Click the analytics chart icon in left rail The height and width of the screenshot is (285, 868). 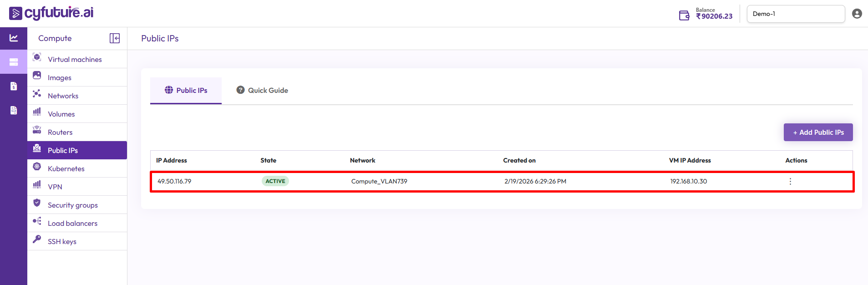click(14, 38)
